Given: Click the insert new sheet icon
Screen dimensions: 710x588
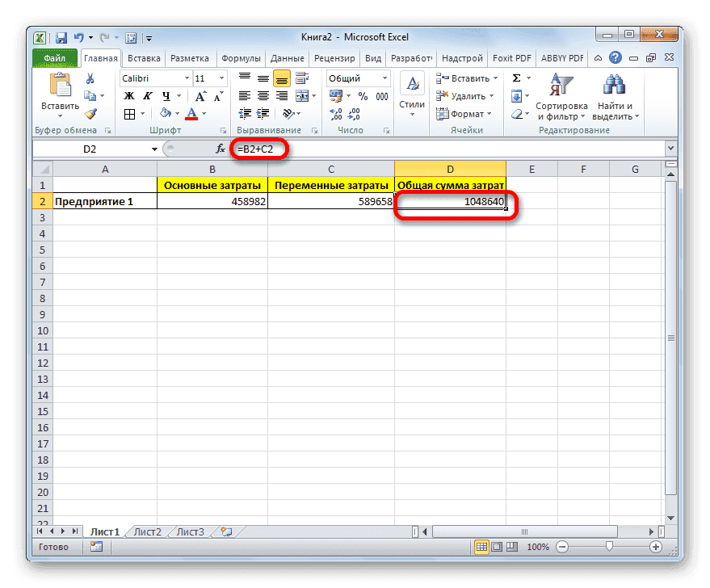Looking at the screenshot, I should (226, 531).
